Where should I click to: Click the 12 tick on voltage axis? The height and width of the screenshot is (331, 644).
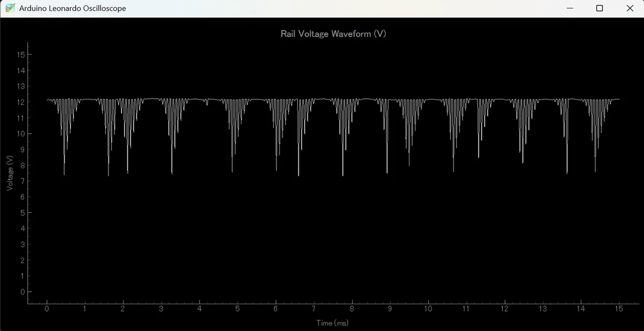click(x=21, y=102)
